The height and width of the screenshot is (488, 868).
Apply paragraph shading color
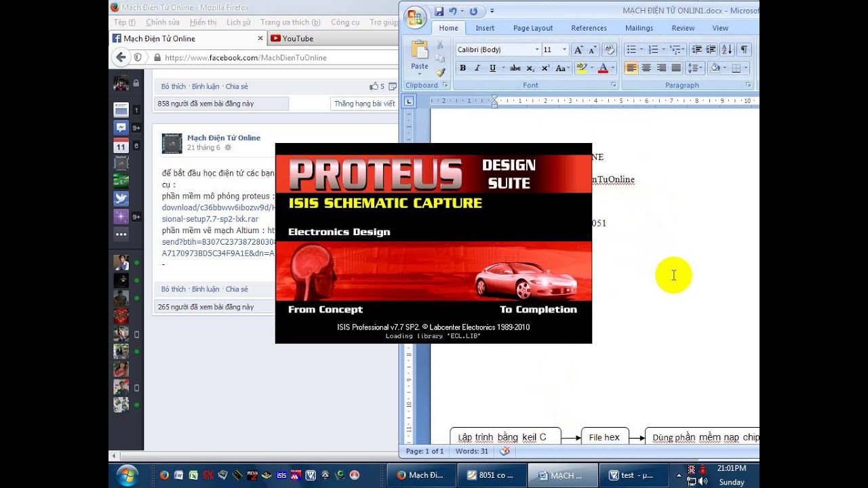pos(714,68)
